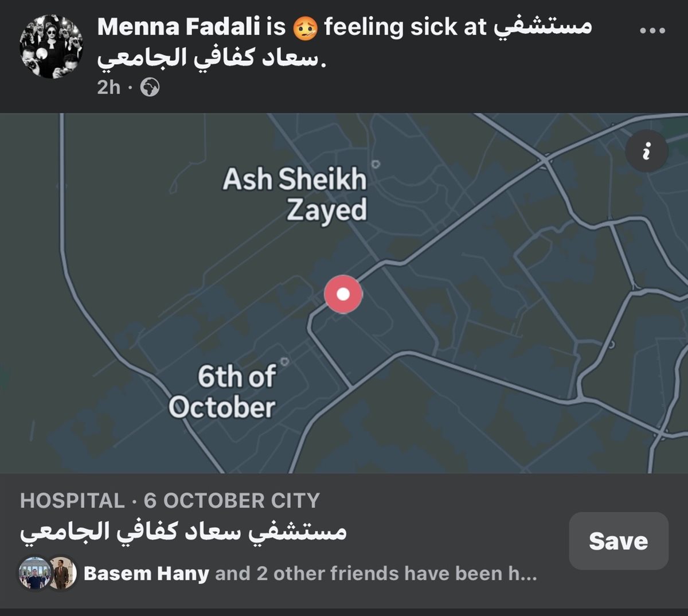Click the map info "i" icon

point(646,151)
